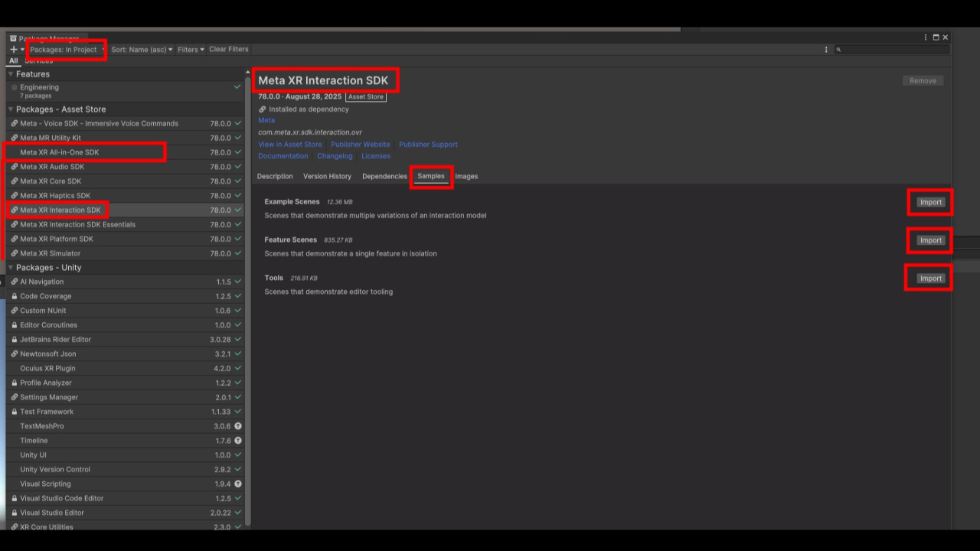Collapse the Features section
The image size is (980, 551).
click(11, 74)
